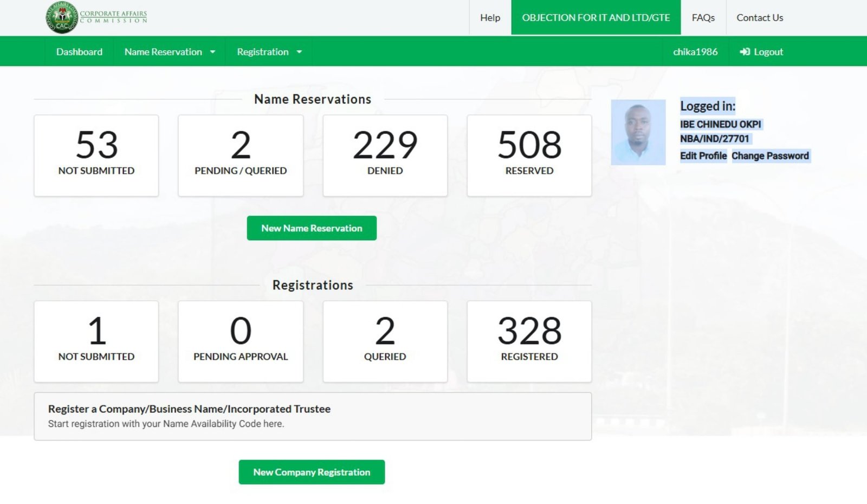Click the Change Password link
Image resolution: width=867 pixels, height=504 pixels.
(x=769, y=156)
